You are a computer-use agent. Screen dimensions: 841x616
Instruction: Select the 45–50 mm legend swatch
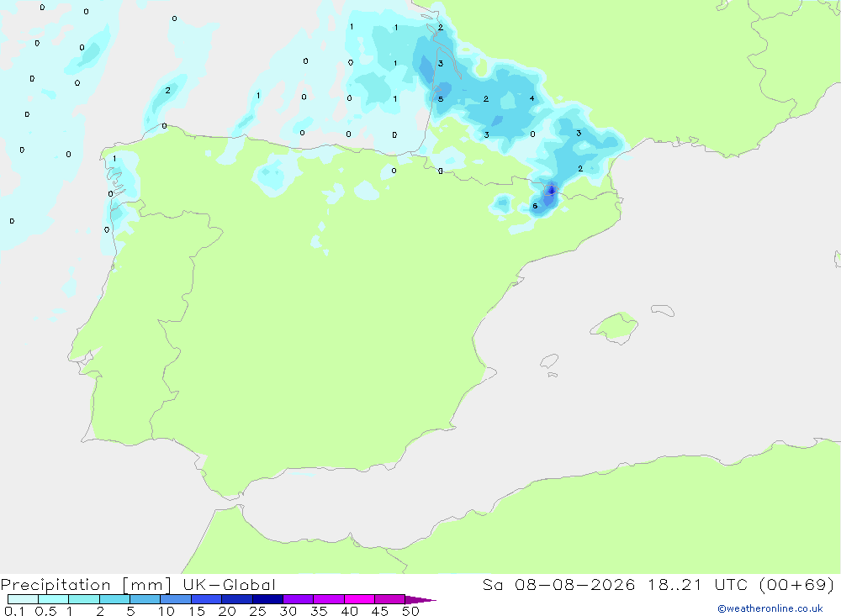tap(390, 599)
